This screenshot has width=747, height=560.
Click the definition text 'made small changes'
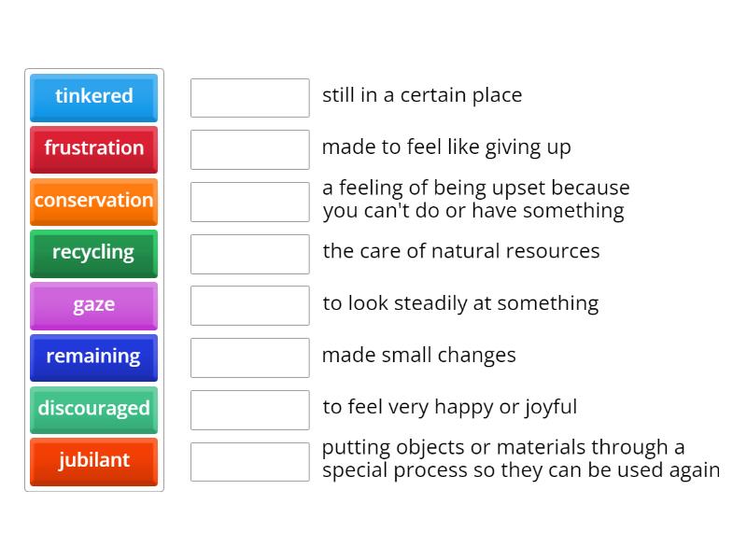[x=419, y=356]
